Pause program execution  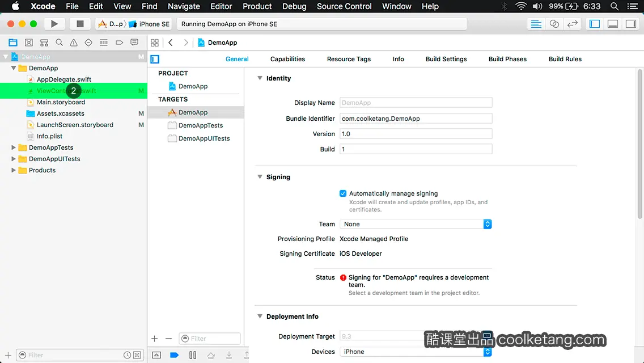click(193, 355)
